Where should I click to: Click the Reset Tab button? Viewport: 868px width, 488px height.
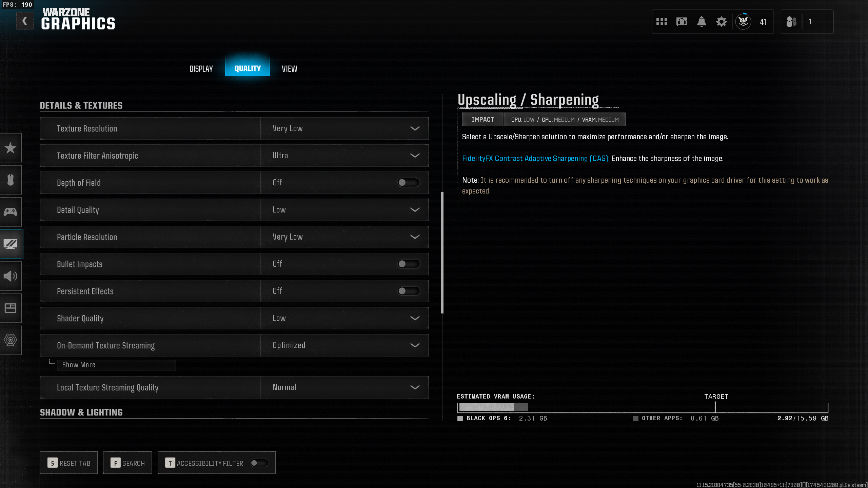69,463
